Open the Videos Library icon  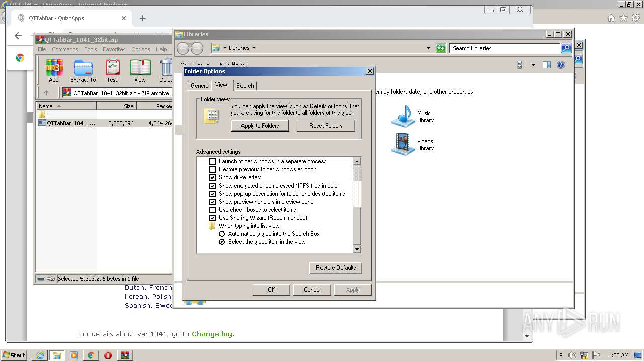[x=403, y=144]
